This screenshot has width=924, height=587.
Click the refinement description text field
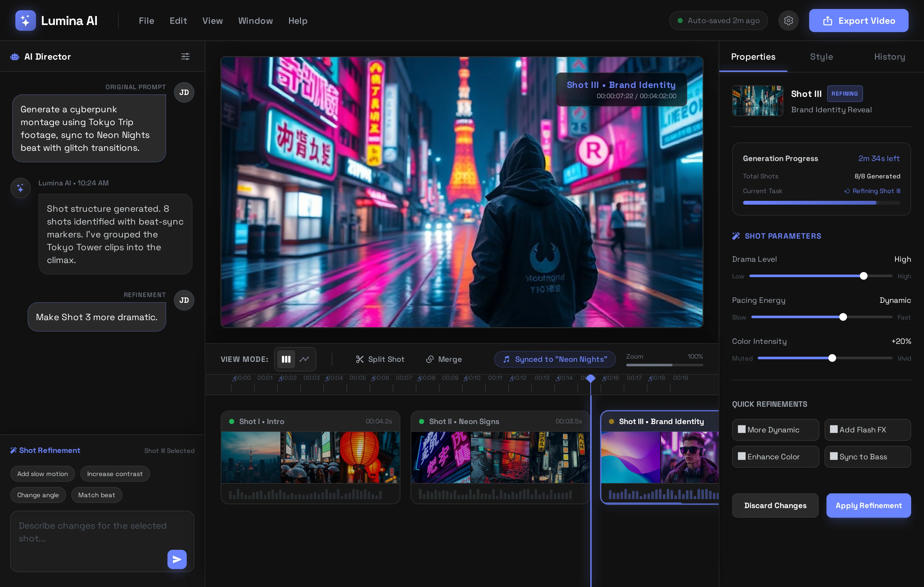click(x=92, y=532)
